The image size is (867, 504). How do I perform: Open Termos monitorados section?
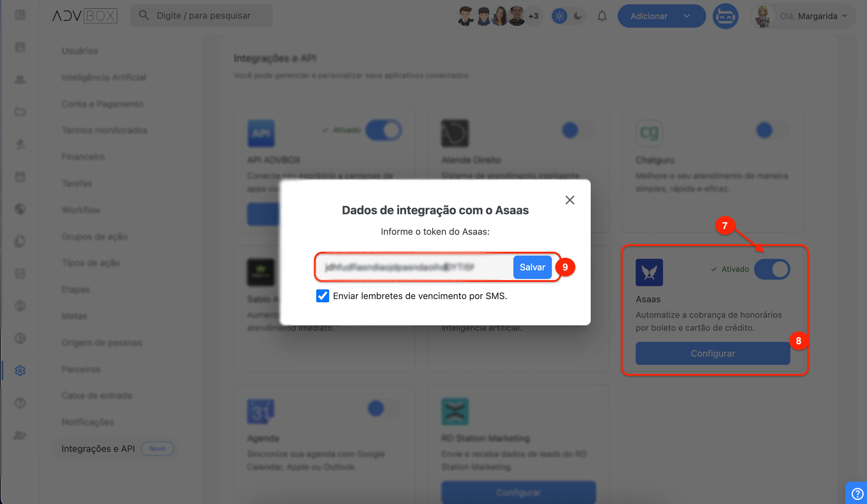(x=105, y=130)
